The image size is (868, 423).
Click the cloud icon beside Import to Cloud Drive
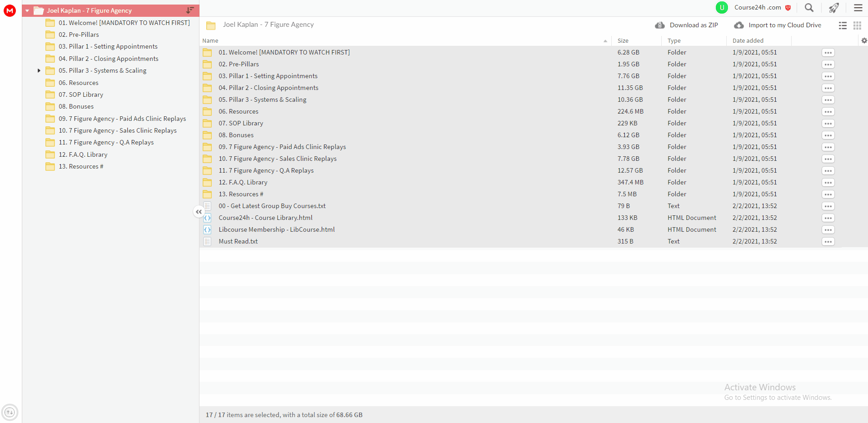(x=739, y=25)
